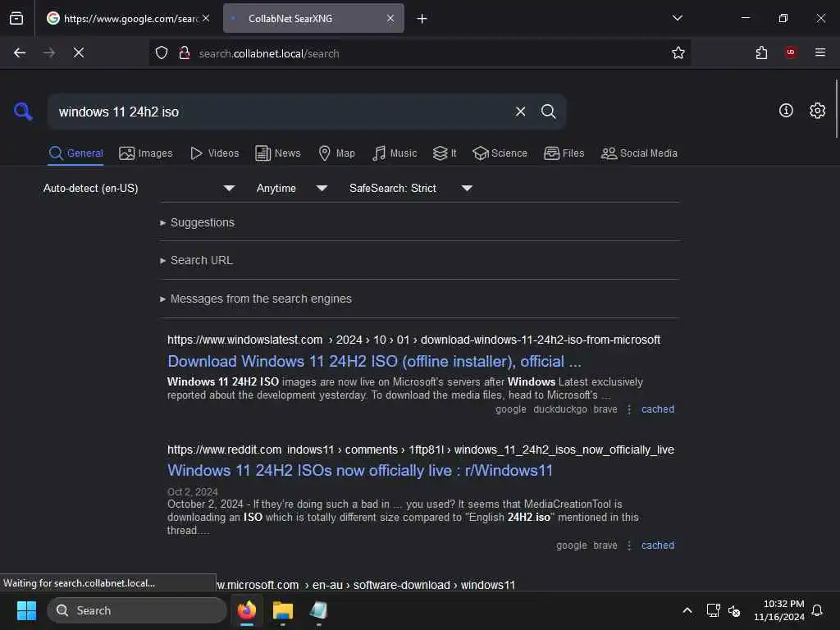Close the Google search tab
This screenshot has height=630, width=840.
[206, 18]
